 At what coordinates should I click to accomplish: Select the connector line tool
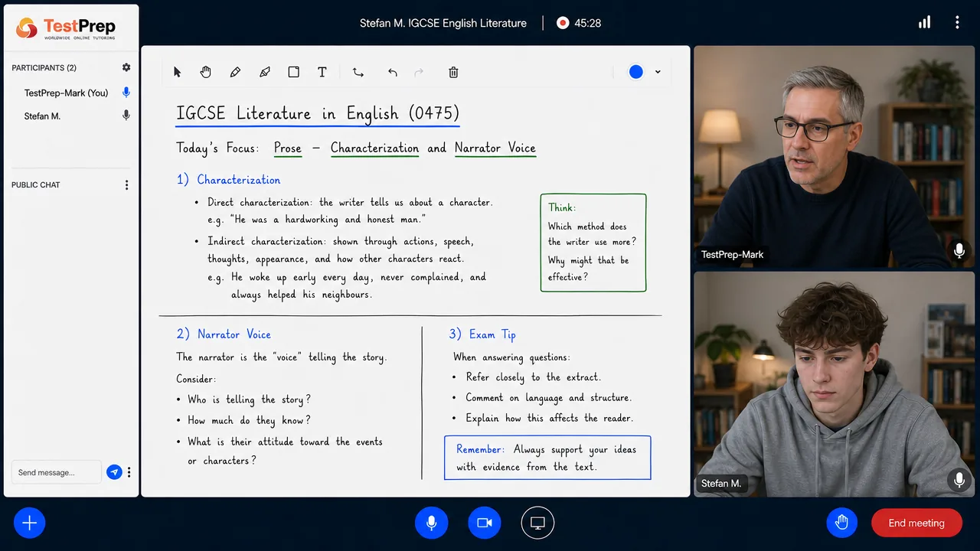pyautogui.click(x=358, y=72)
